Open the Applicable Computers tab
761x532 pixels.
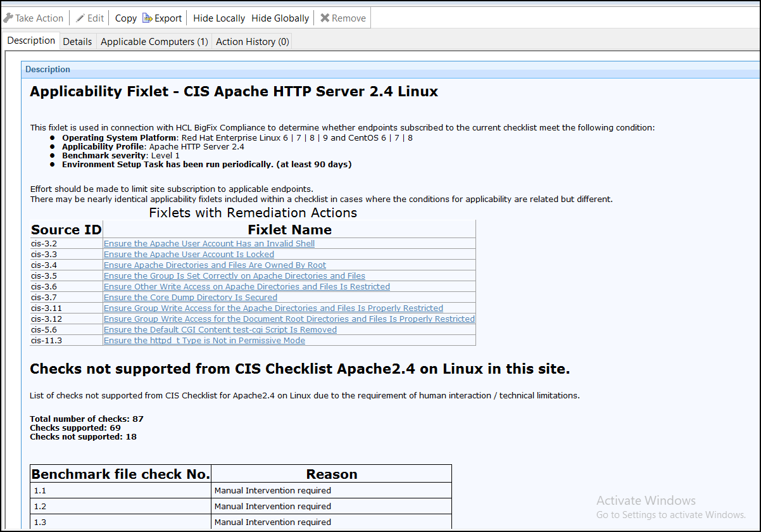coord(154,41)
